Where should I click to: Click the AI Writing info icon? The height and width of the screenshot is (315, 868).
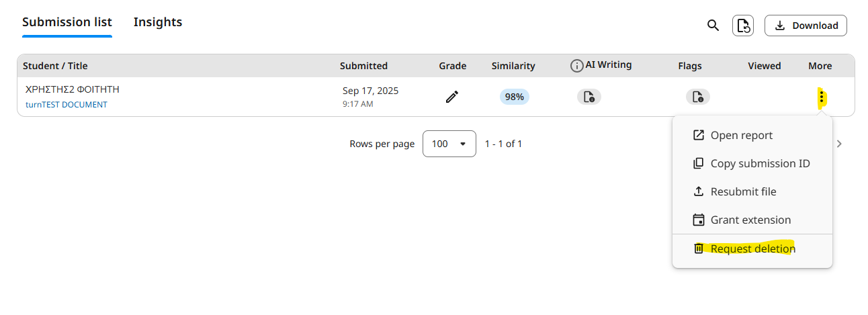point(576,66)
